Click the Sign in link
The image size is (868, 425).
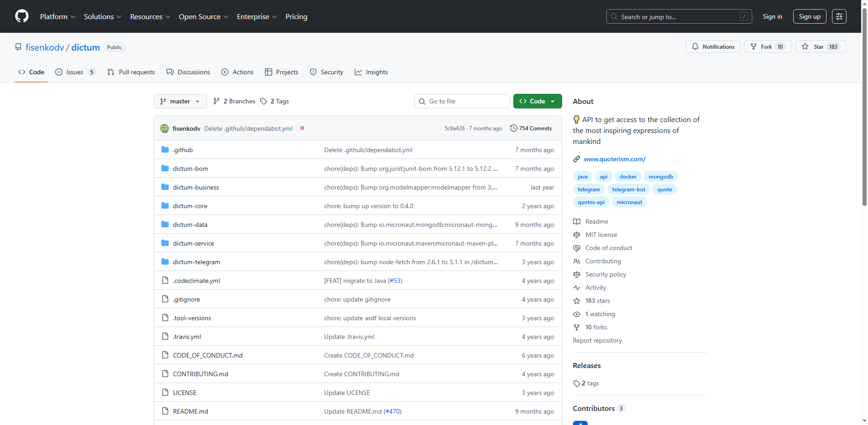(x=772, y=16)
